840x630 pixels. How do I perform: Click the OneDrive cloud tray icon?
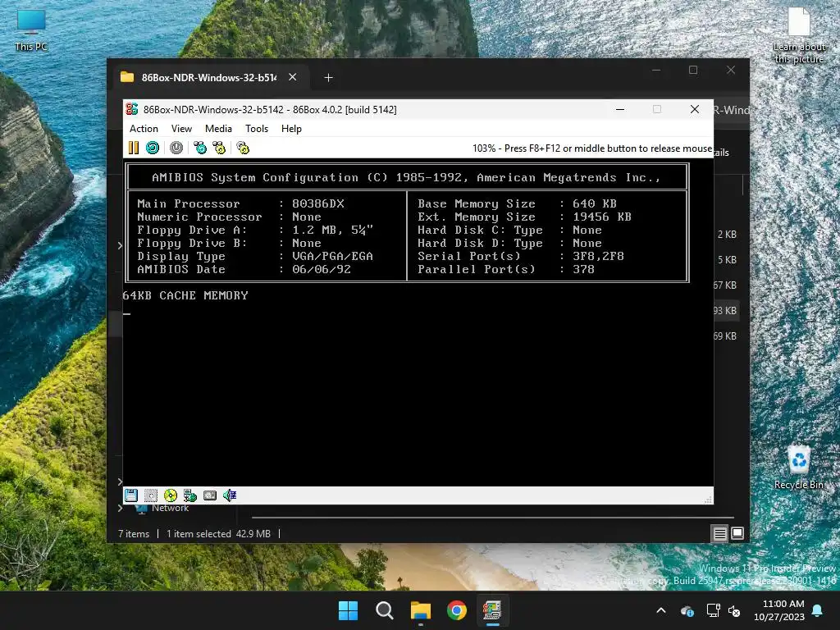687,610
